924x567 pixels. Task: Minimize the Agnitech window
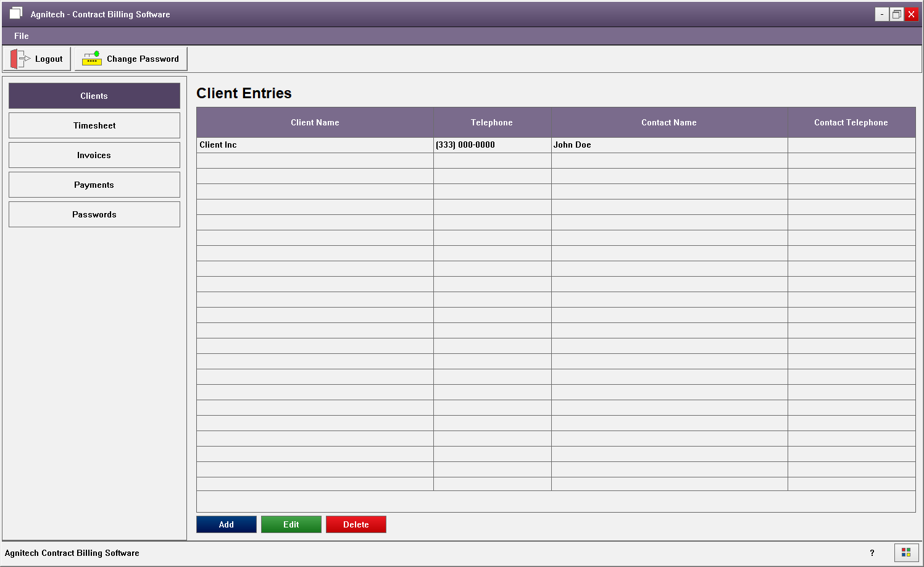click(x=881, y=14)
